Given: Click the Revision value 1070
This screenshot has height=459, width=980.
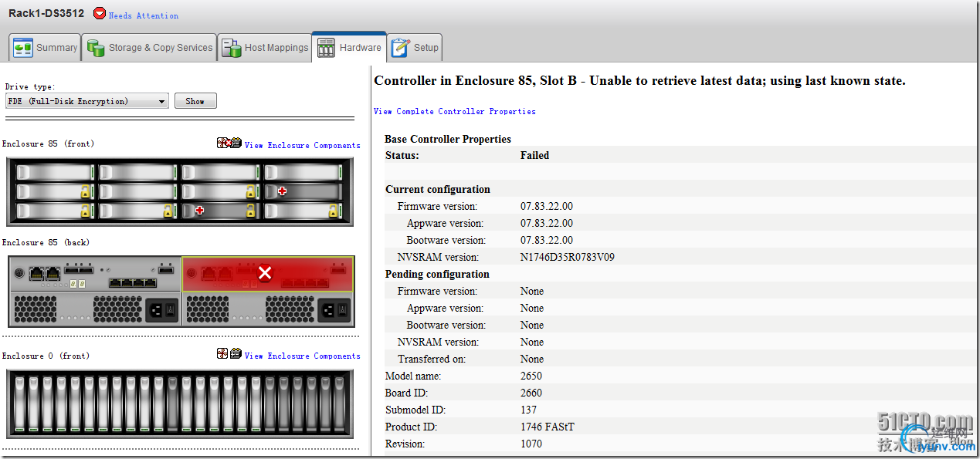Looking at the screenshot, I should [531, 444].
